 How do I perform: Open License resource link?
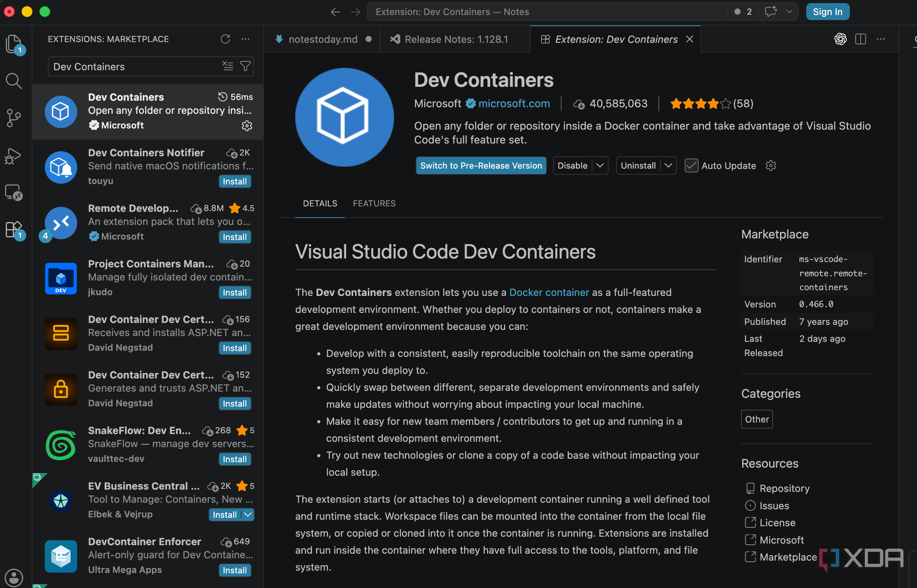tap(777, 523)
